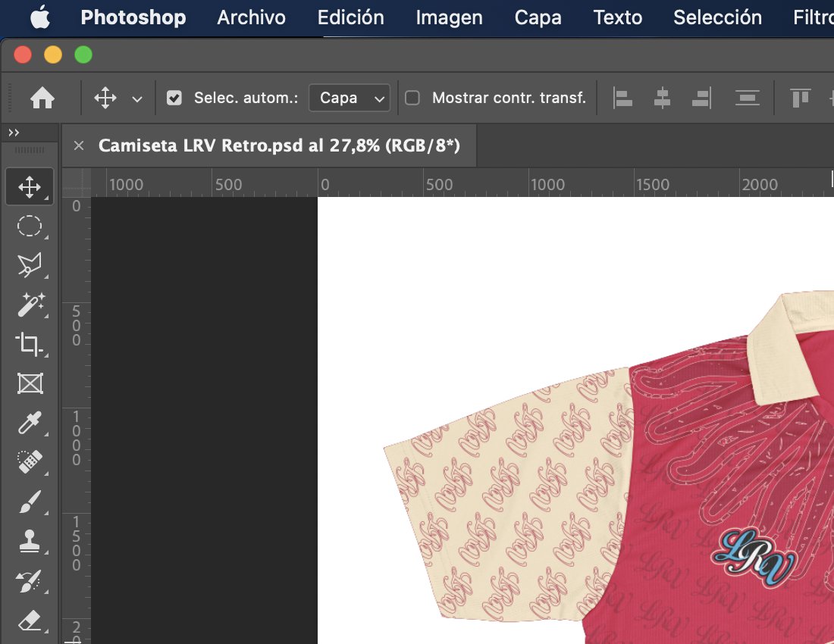
Task: Open the Imagen menu
Action: (449, 17)
